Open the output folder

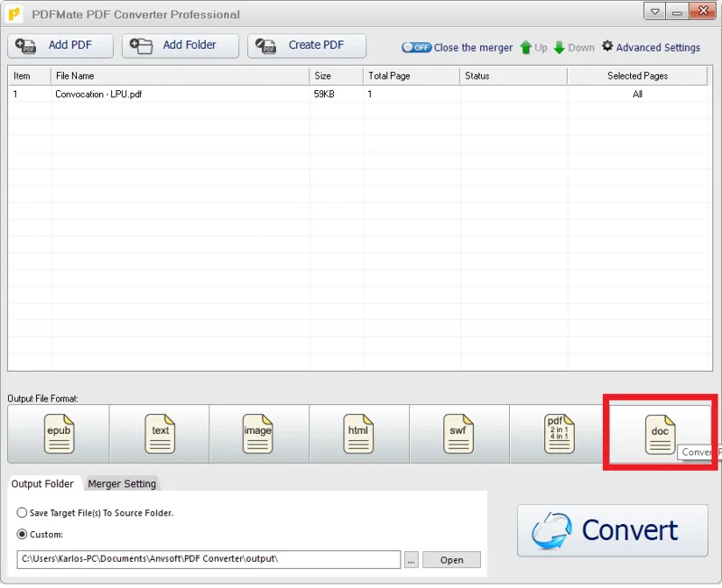click(x=452, y=560)
